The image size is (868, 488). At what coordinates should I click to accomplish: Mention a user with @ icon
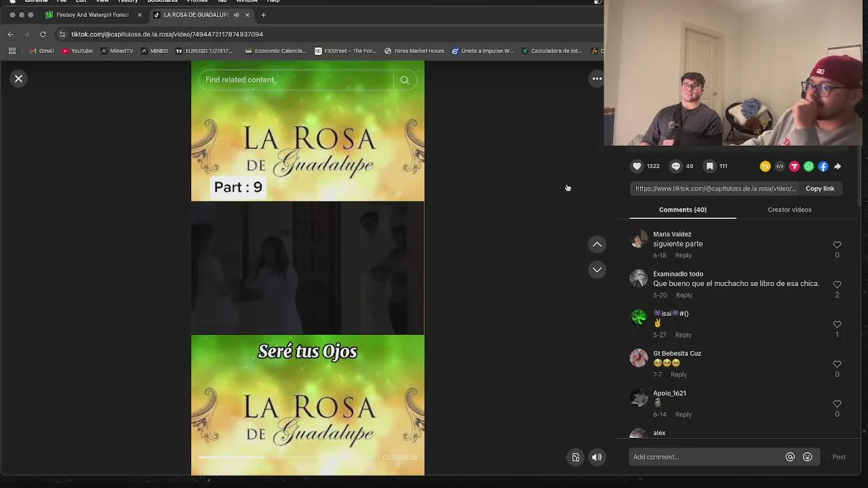(790, 457)
